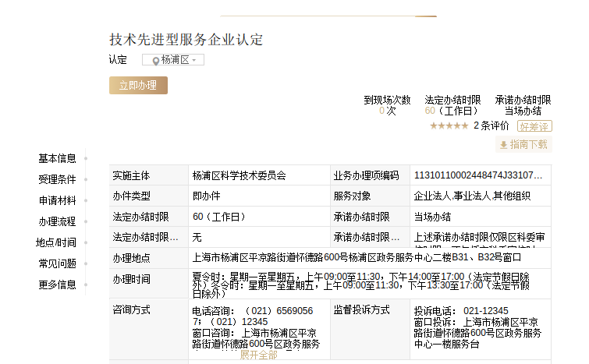Click the 实施主体 label cell
The width and height of the screenshot is (589, 364).
pos(149,175)
